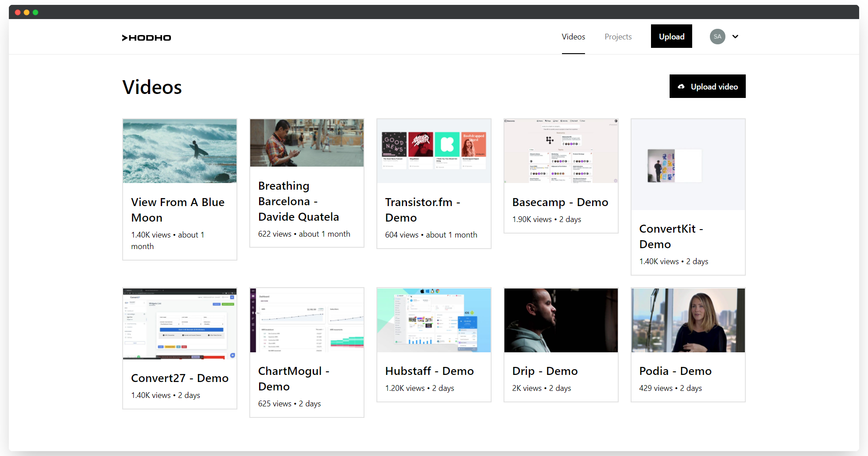Open the View From A Blue Moon thumbnail

(x=180, y=151)
